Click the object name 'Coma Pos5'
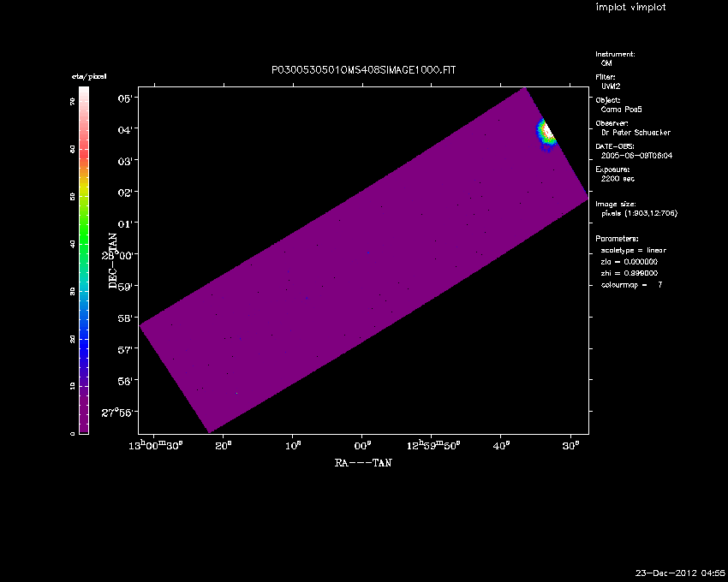This screenshot has width=728, height=582. (x=621, y=110)
